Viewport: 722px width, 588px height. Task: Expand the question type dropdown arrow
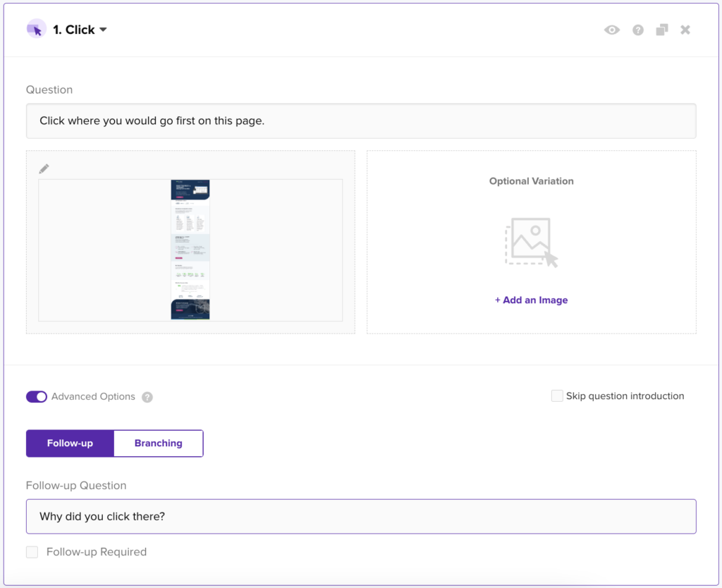coord(103,30)
